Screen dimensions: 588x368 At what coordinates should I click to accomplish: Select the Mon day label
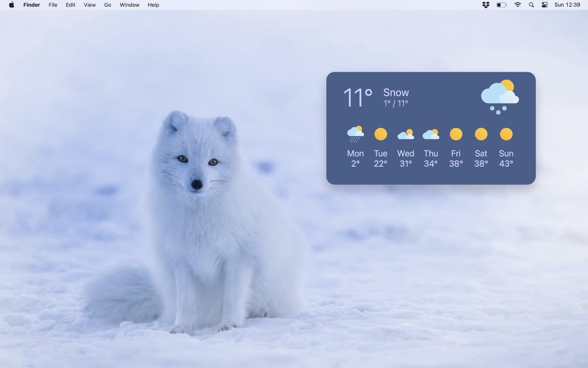(355, 153)
